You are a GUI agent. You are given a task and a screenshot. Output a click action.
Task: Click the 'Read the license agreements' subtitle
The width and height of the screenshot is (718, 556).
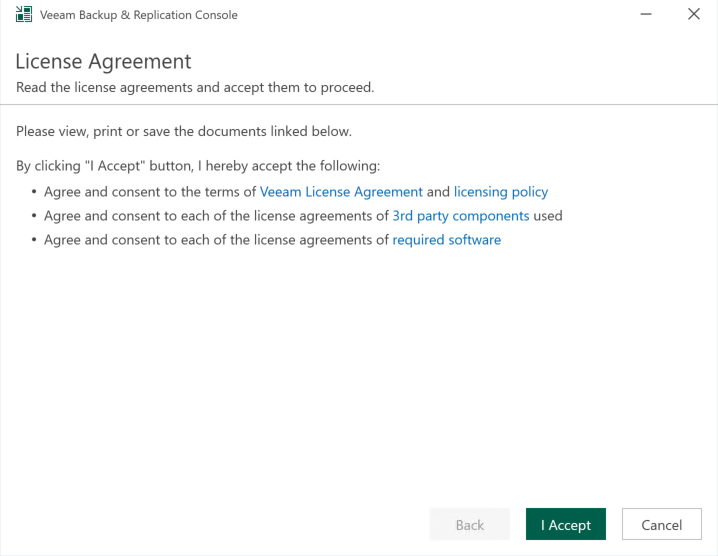coord(195,88)
